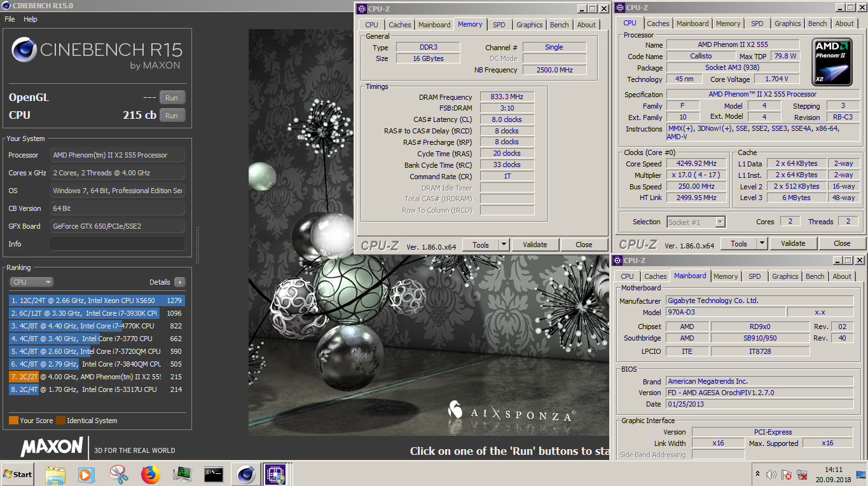Click the Multiplier x 17.0 value
The image size is (868, 486).
[x=696, y=175]
